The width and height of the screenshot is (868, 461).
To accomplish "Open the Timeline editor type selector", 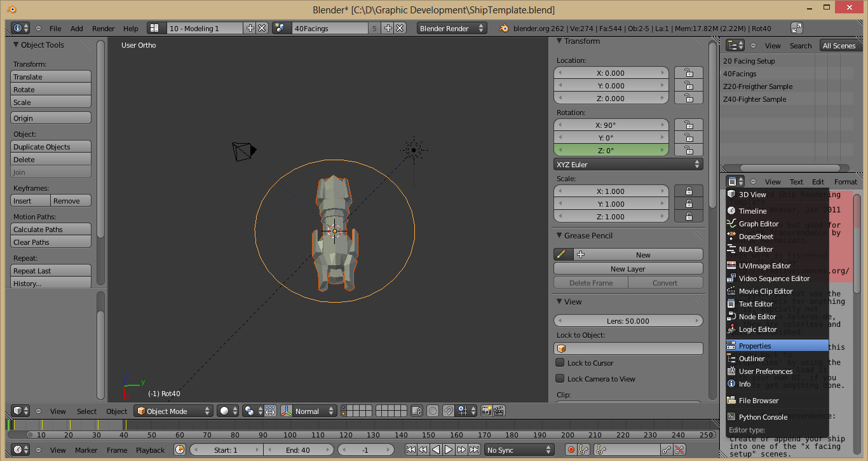I will pos(21,450).
